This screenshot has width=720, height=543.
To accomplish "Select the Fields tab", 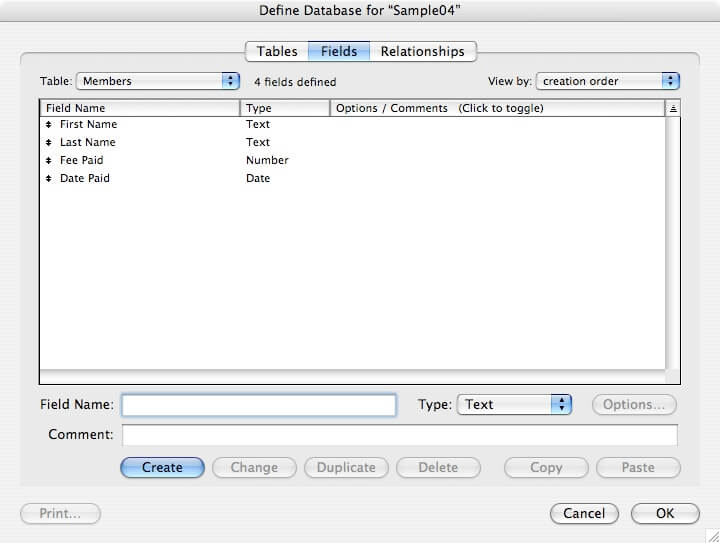I will (339, 51).
